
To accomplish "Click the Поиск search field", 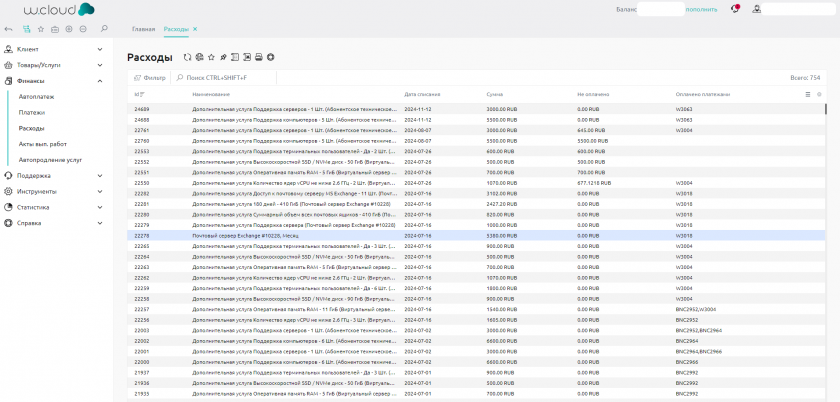I will (215, 77).
